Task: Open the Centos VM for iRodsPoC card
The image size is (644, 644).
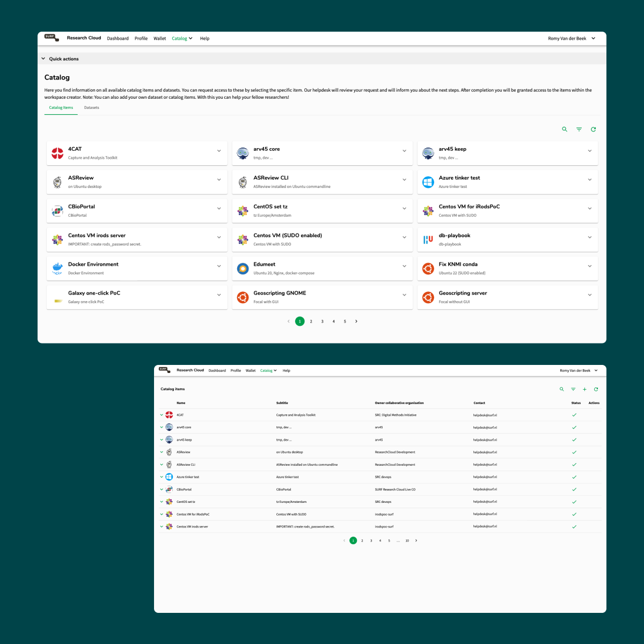Action: pyautogui.click(x=508, y=210)
